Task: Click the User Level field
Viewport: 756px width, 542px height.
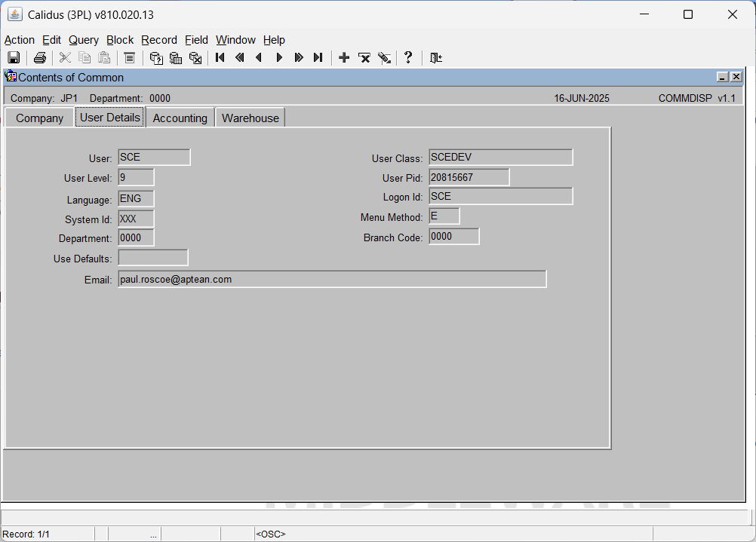Action: pos(136,177)
